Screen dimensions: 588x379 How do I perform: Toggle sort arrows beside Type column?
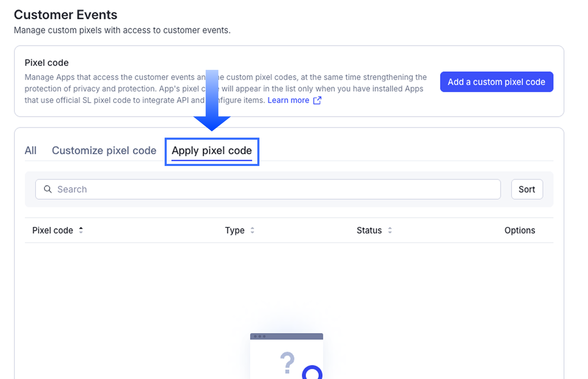(252, 230)
